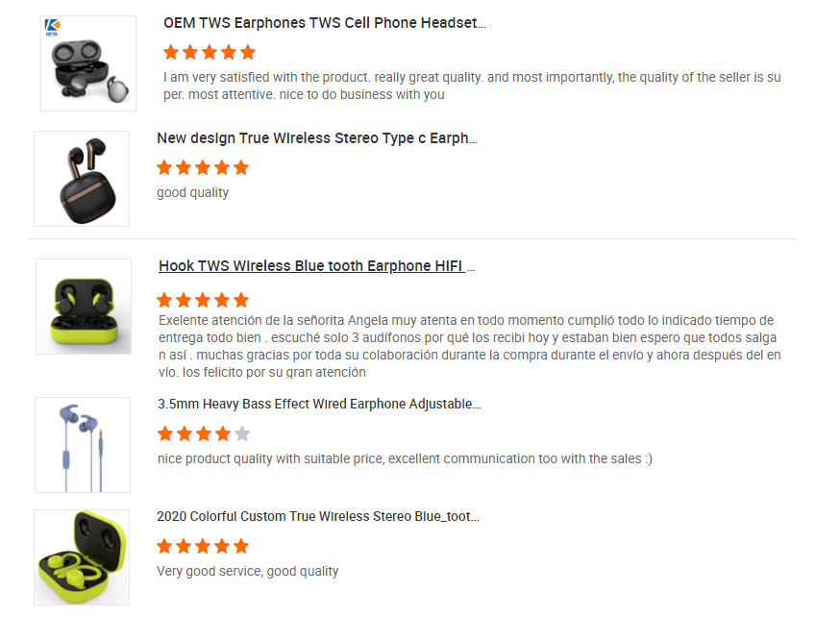Open the OEM TWS Earphones product title

pos(324,23)
